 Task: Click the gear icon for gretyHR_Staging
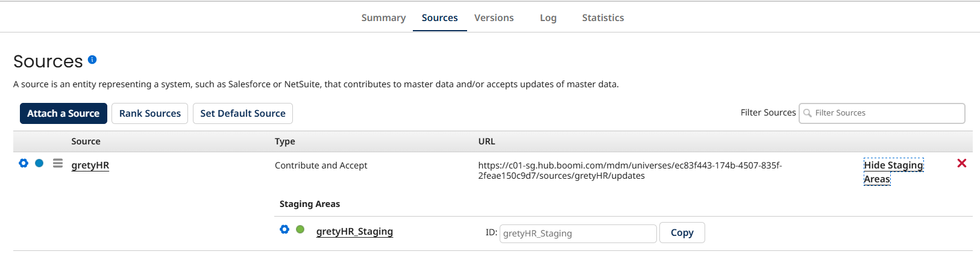[x=284, y=229]
